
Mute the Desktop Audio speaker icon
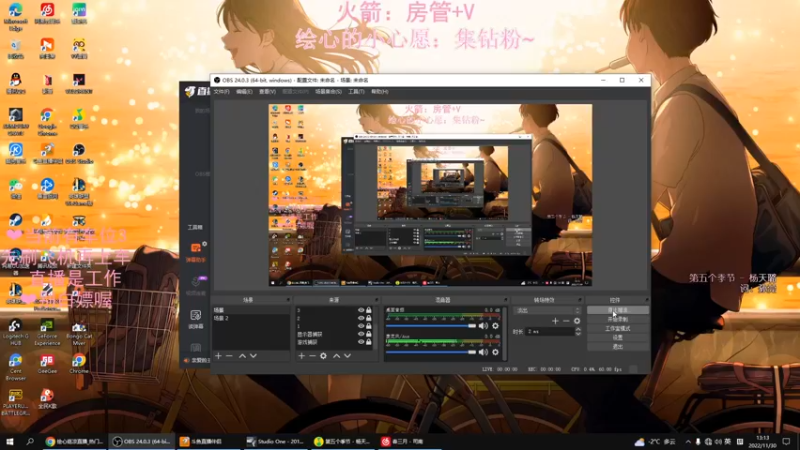[484, 326]
